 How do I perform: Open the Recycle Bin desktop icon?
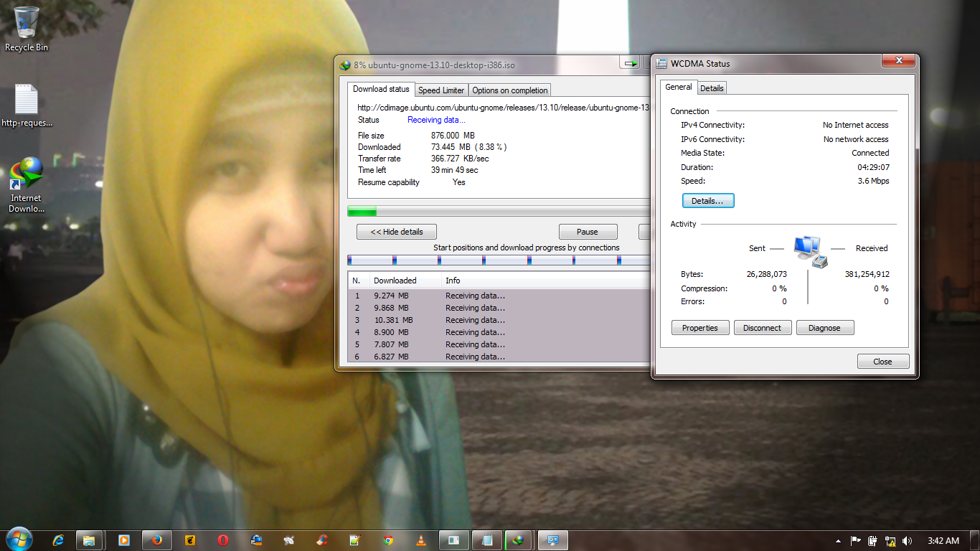[x=27, y=29]
